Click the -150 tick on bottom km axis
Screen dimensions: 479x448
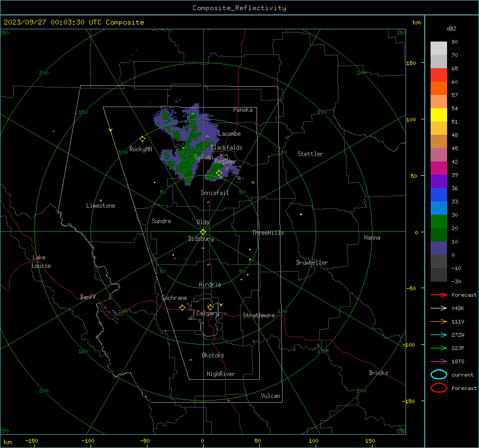[x=32, y=441]
